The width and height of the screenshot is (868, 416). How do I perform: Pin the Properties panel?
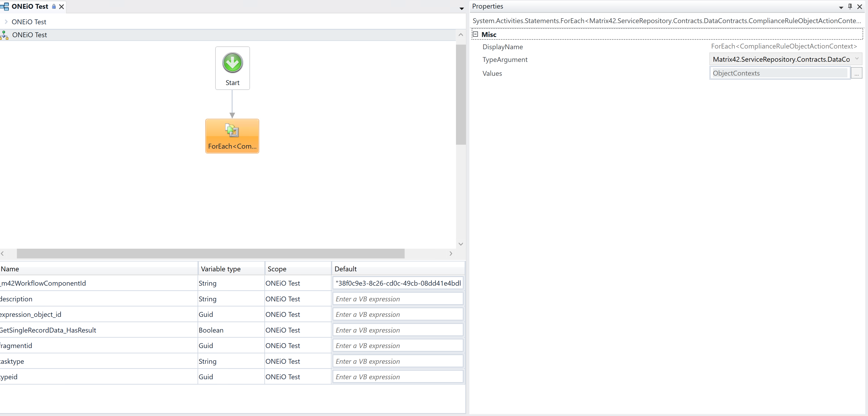[850, 6]
